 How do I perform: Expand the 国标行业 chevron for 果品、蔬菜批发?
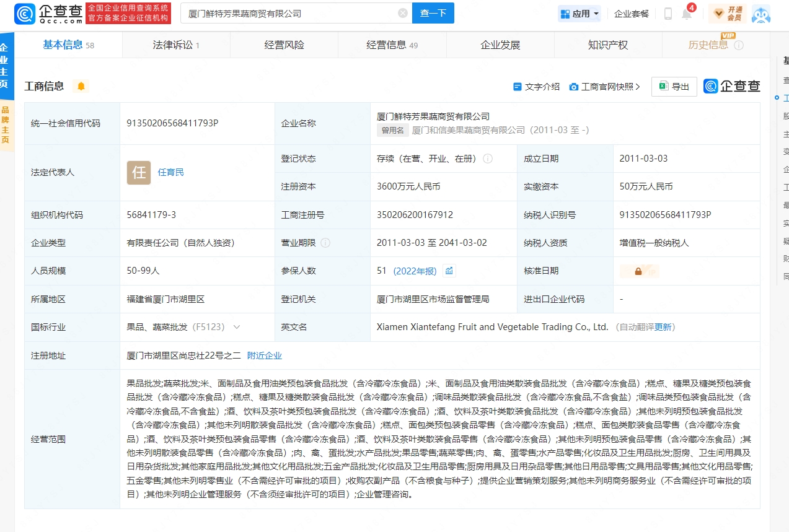pyautogui.click(x=236, y=327)
